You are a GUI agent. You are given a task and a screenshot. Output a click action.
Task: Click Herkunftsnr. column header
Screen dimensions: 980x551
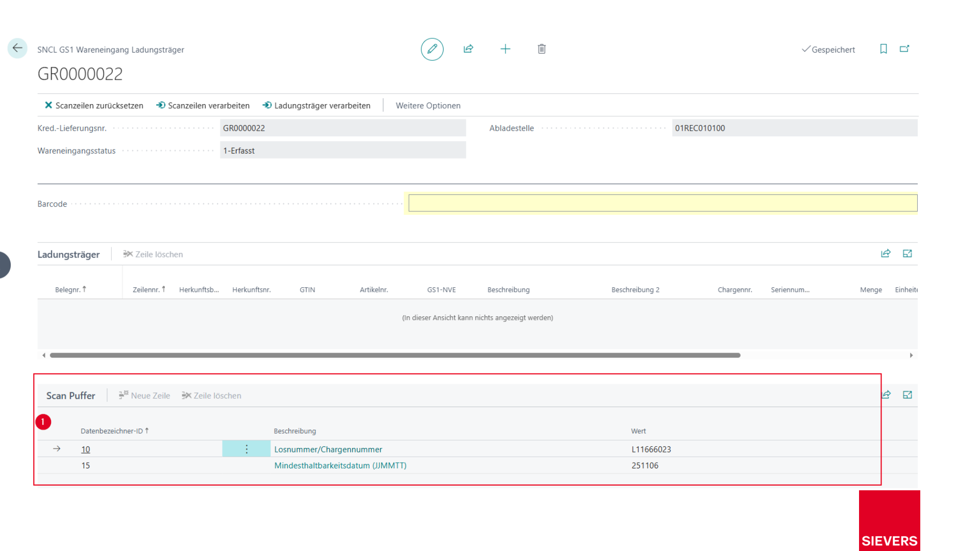click(252, 290)
